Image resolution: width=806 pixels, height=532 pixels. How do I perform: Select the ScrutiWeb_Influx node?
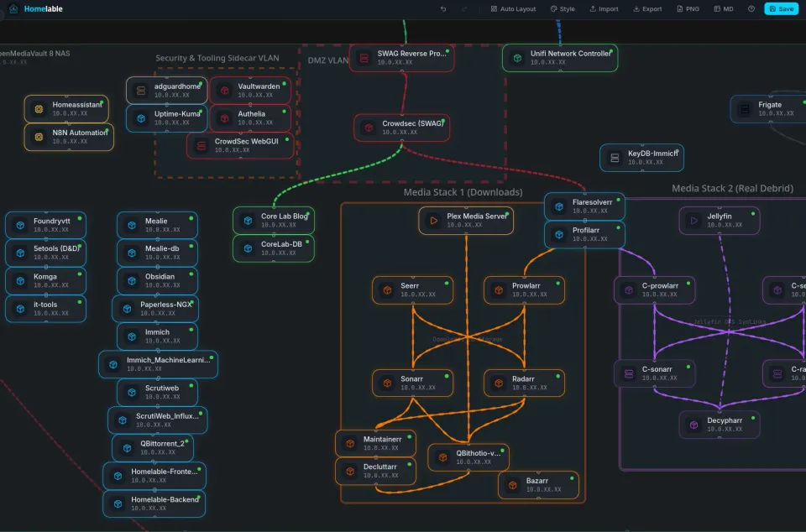coord(158,420)
